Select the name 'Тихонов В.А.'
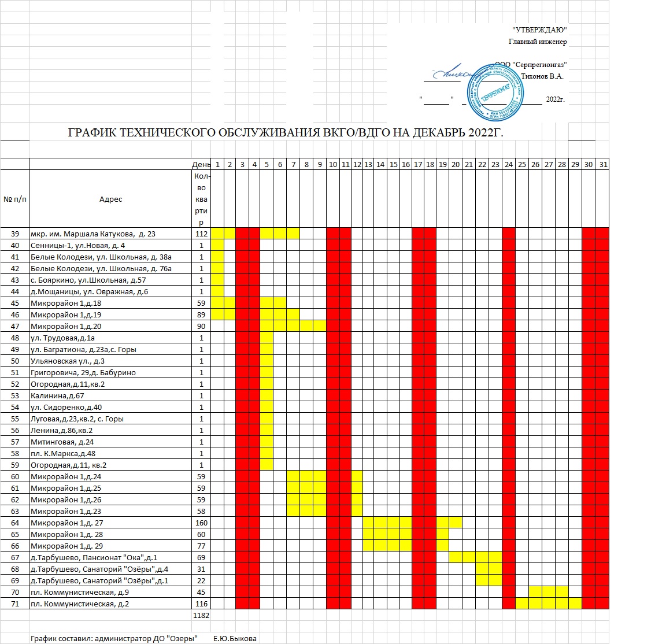666x644 pixels. (542, 76)
